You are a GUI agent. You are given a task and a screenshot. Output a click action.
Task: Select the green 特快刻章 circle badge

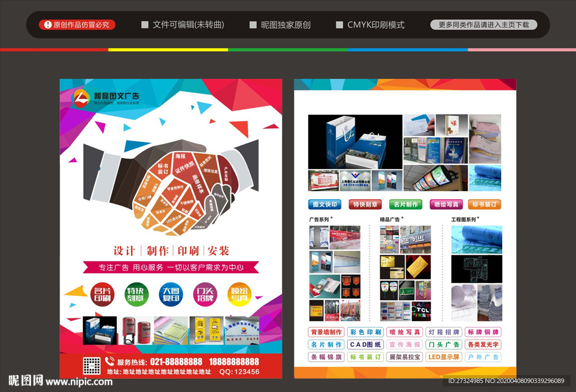pos(136,294)
